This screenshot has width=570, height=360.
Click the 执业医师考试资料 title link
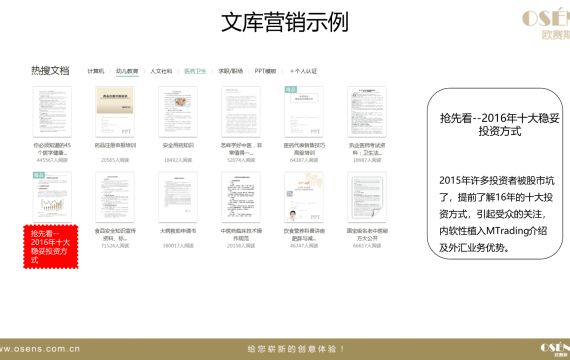tap(367, 149)
